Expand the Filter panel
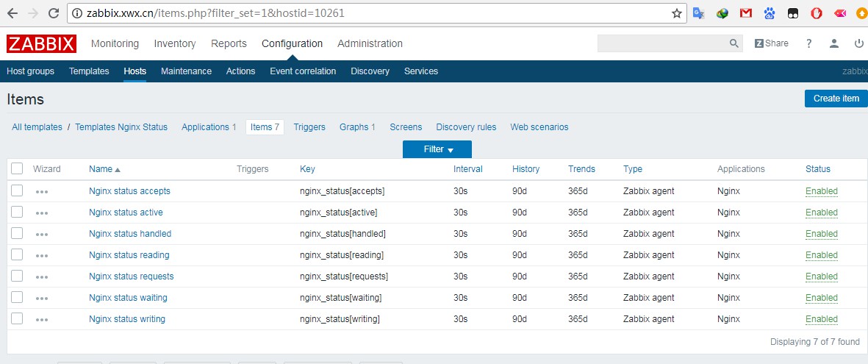868x364 pixels. pos(437,149)
